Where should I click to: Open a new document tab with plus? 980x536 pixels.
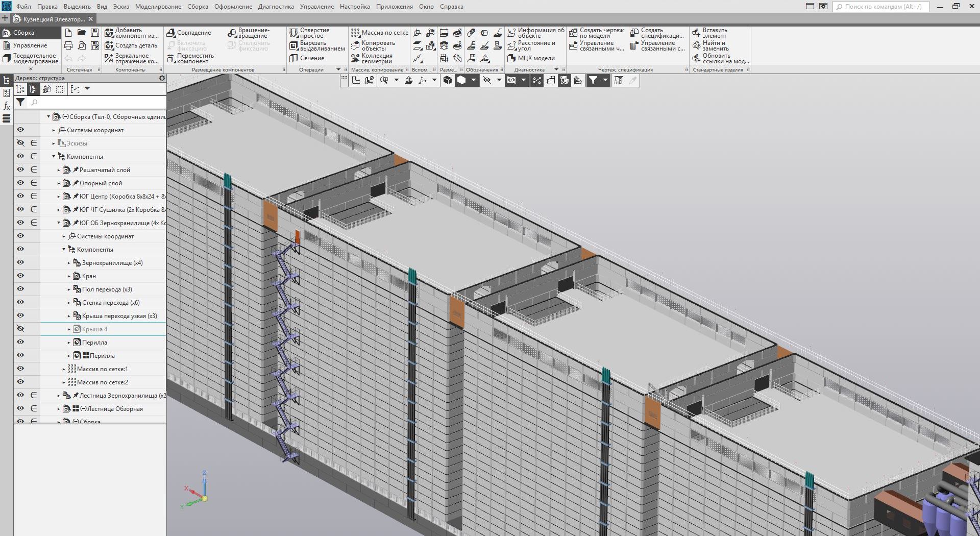[x=5, y=19]
